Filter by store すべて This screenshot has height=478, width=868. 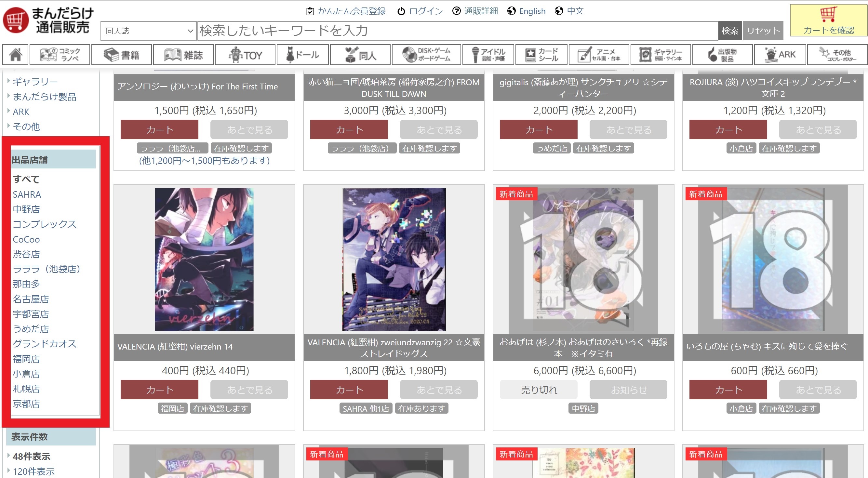point(26,179)
